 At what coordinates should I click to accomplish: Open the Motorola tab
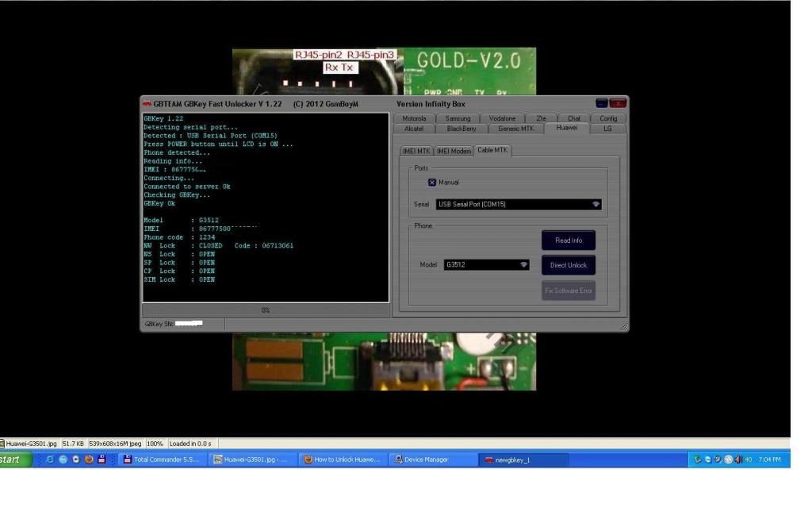coord(414,118)
